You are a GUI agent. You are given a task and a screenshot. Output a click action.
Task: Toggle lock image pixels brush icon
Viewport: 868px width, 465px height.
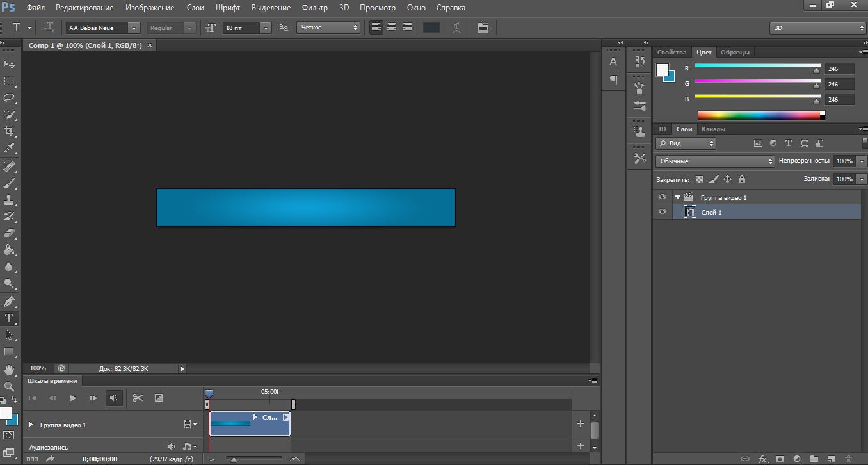[713, 180]
